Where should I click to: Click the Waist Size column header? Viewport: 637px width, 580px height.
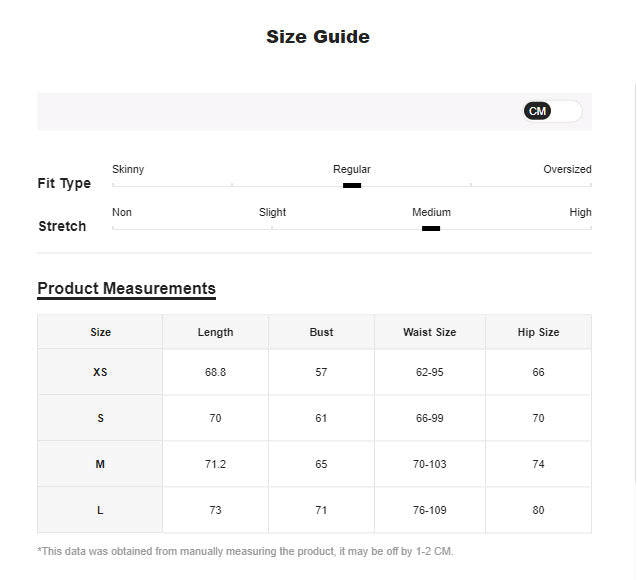pyautogui.click(x=429, y=332)
